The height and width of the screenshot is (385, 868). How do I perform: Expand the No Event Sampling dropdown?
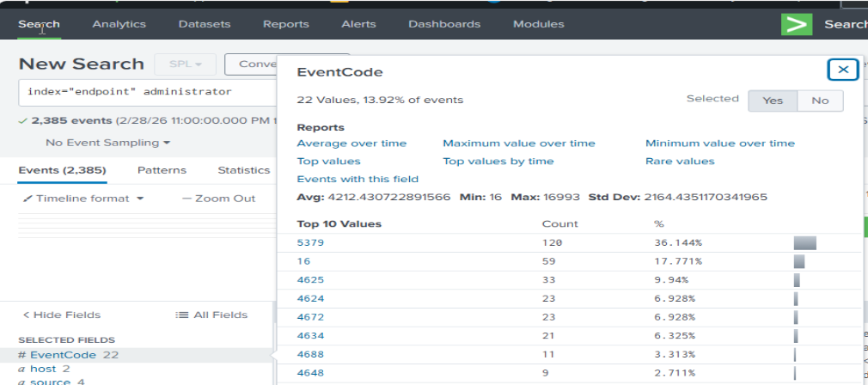pos(108,143)
